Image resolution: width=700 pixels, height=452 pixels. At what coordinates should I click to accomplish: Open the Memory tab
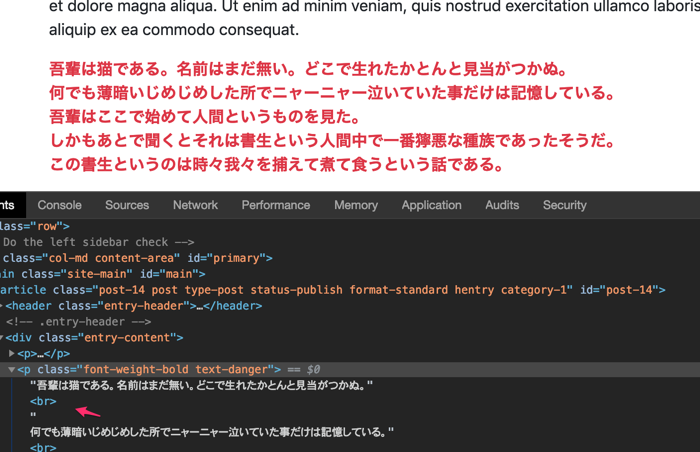[356, 205]
